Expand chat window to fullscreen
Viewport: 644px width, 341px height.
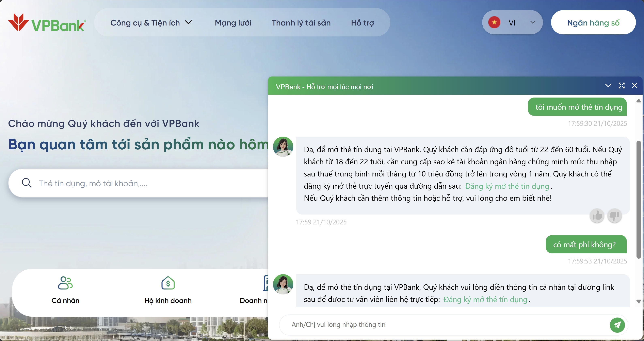[622, 85]
